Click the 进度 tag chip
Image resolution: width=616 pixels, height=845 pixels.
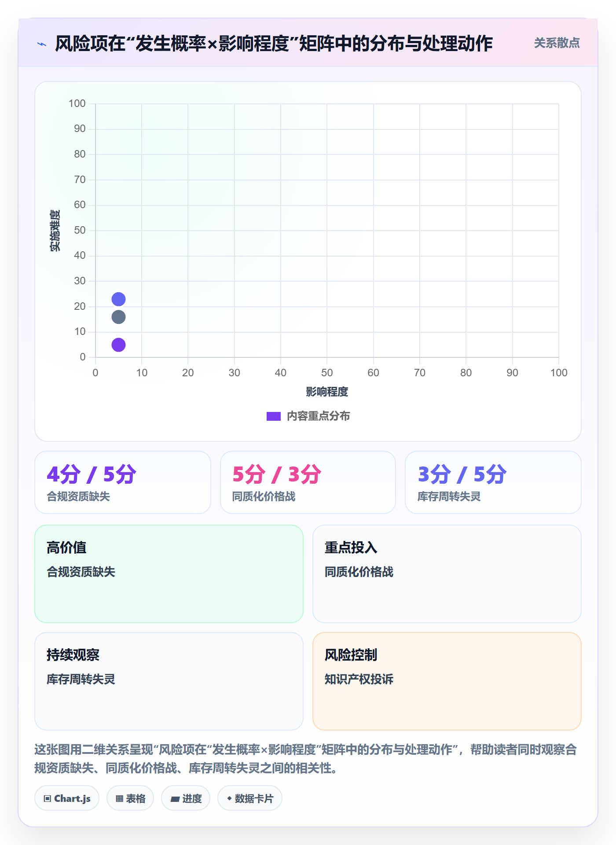click(186, 798)
